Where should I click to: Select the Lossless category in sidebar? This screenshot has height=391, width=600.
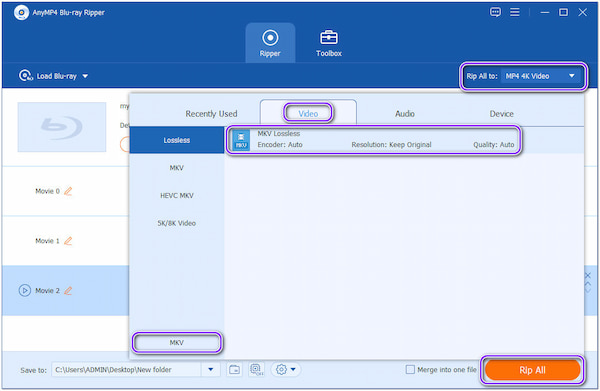tap(177, 140)
